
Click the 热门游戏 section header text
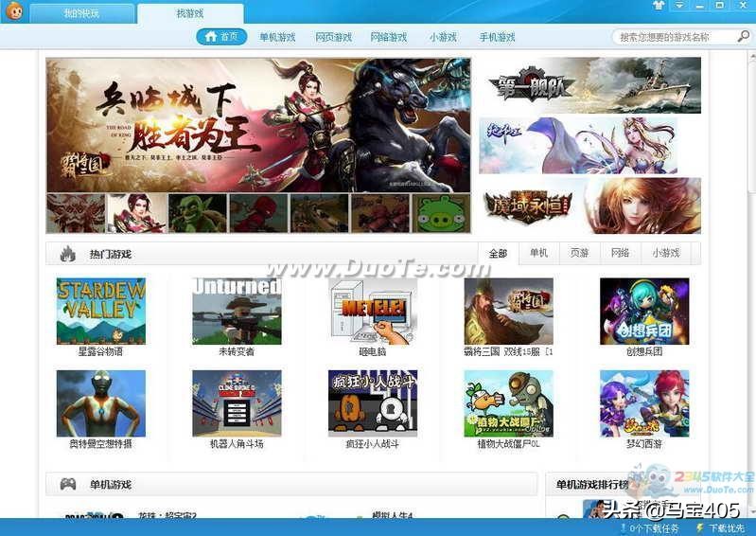point(111,254)
